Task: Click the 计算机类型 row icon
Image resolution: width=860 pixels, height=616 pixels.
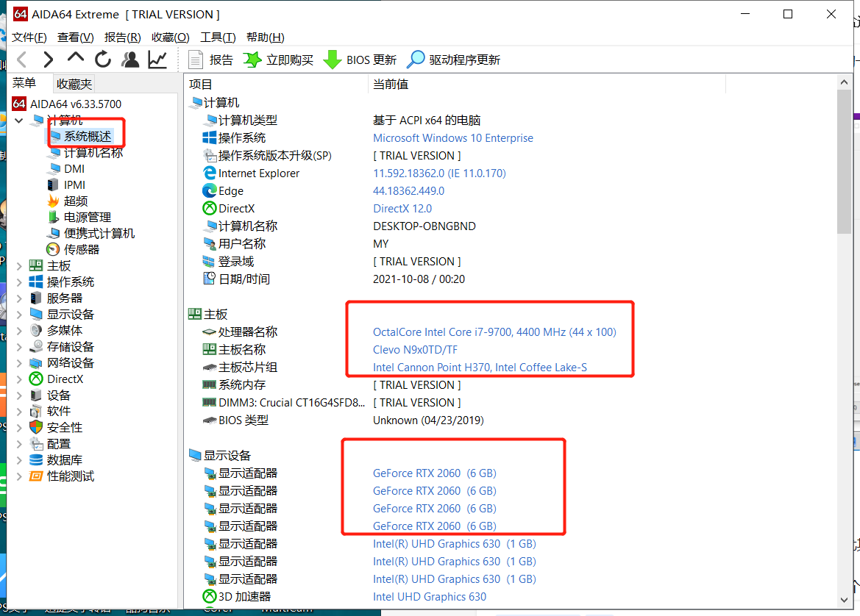Action: (x=210, y=120)
